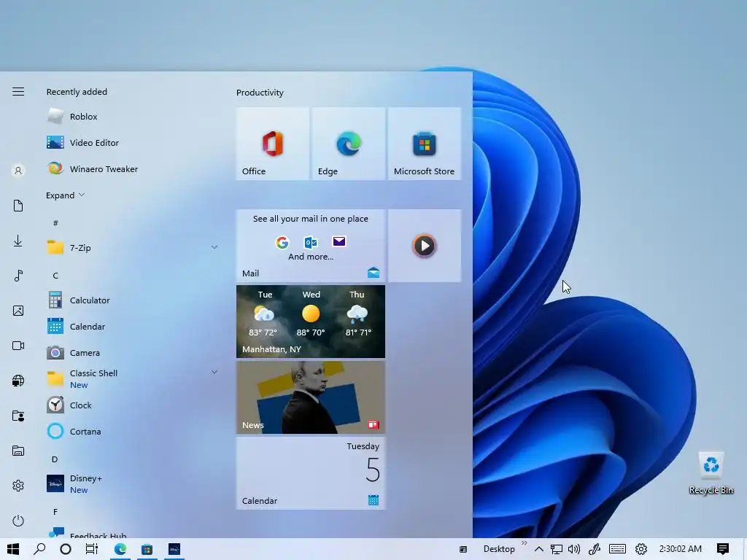Click the Productivity group heading
Screen dimensions: 747x560
260,93
